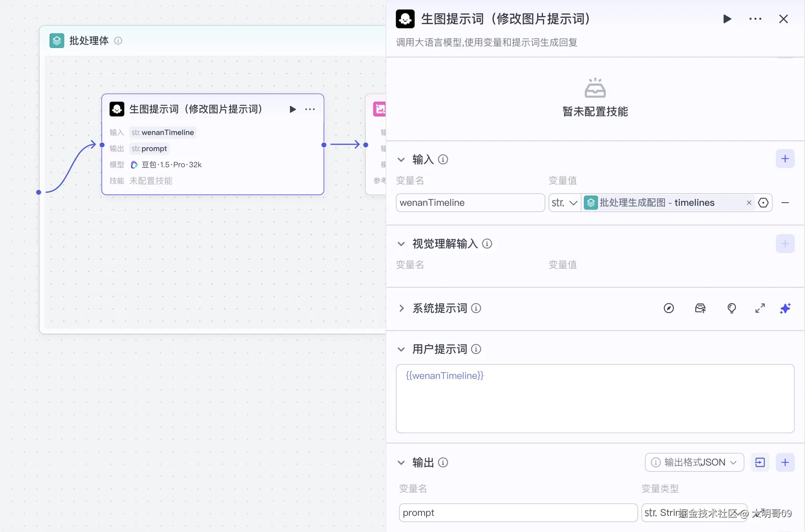Remove the wenanTimeline input row with the minus

click(785, 203)
